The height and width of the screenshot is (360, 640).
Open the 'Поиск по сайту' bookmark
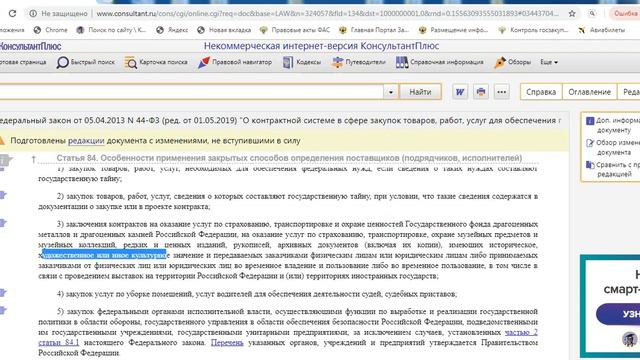pos(111,30)
